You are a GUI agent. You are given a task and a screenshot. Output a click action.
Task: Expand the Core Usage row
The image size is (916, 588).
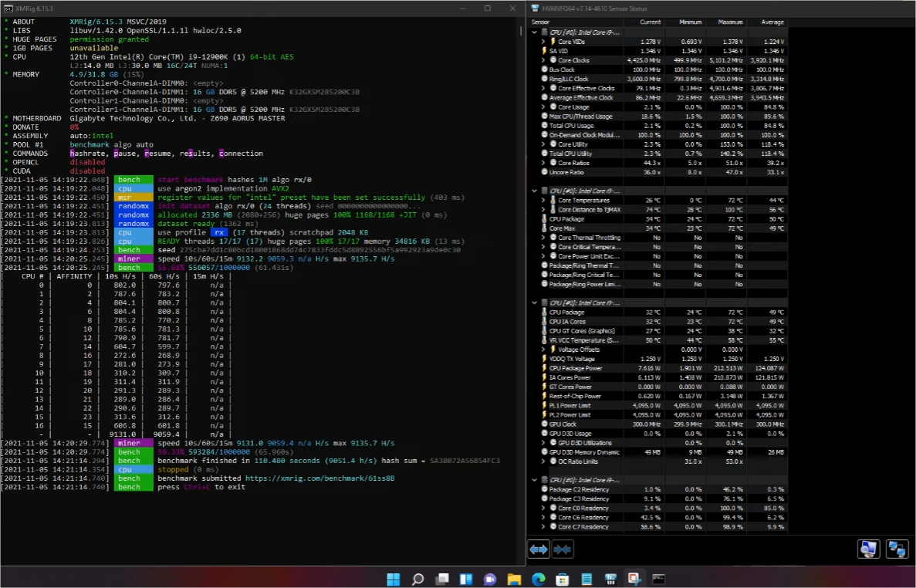tap(543, 106)
